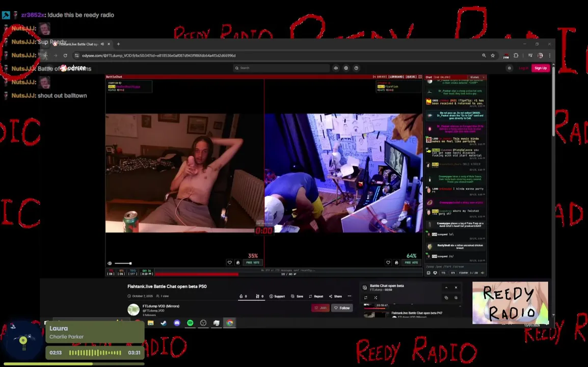Open Spotify from the taskbar
Viewport: 588px width, 367px height.
(190, 323)
